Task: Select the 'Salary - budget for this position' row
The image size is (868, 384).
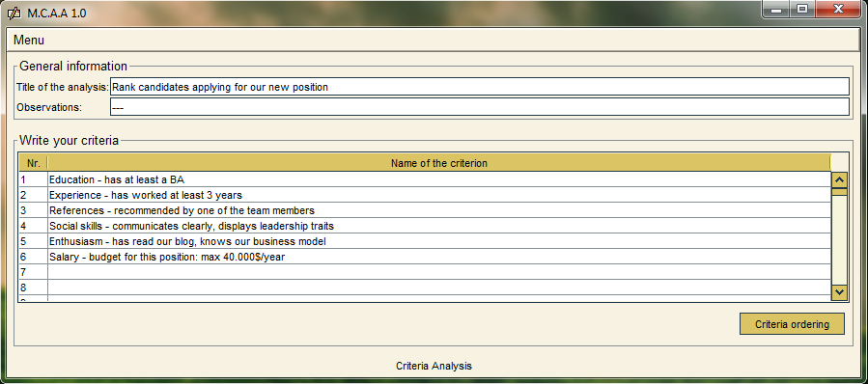Action: [x=439, y=257]
